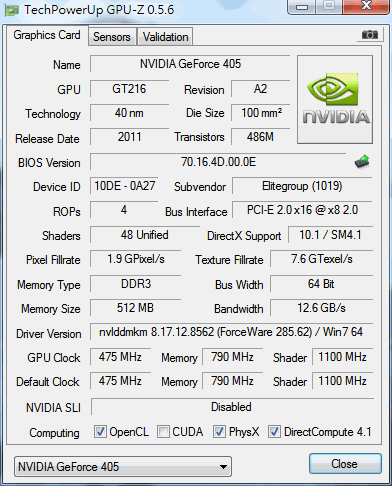The image size is (392, 486).
Task: Expand GPU selector using dropdown arrow
Action: click(x=224, y=467)
